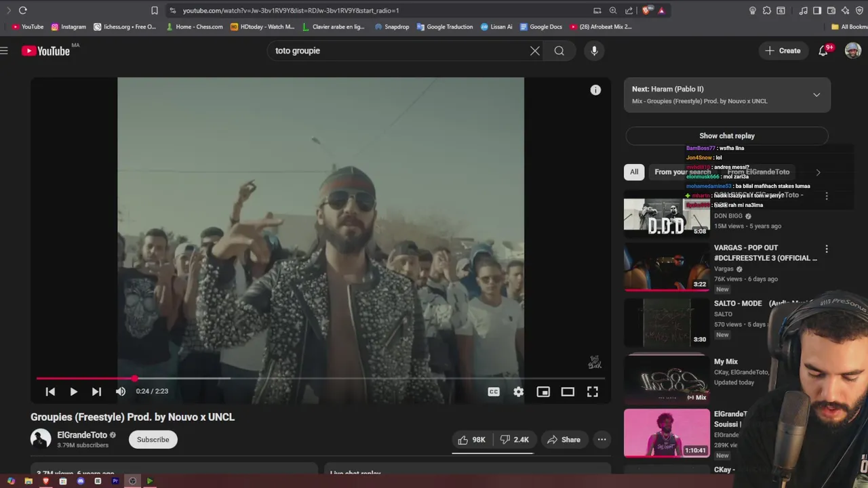
Task: Subscribe to the ElGrandeToto channel
Action: [153, 440]
